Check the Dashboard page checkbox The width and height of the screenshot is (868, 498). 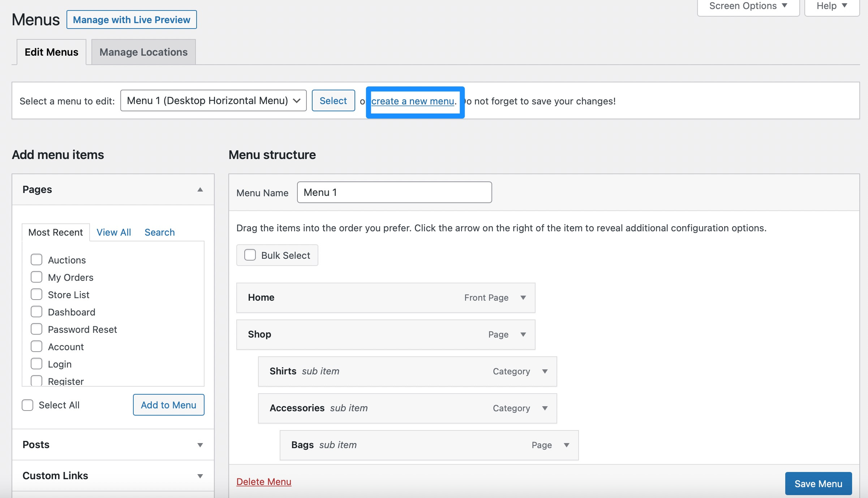click(36, 312)
